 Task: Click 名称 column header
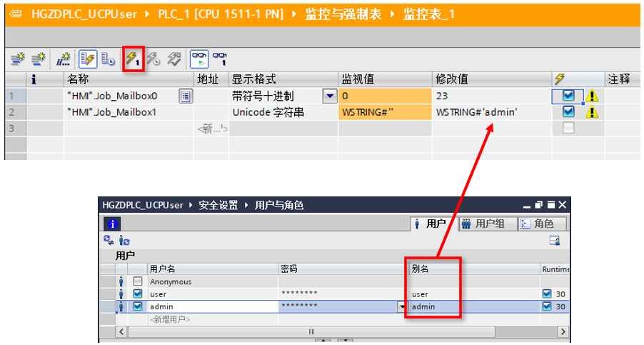coord(128,79)
